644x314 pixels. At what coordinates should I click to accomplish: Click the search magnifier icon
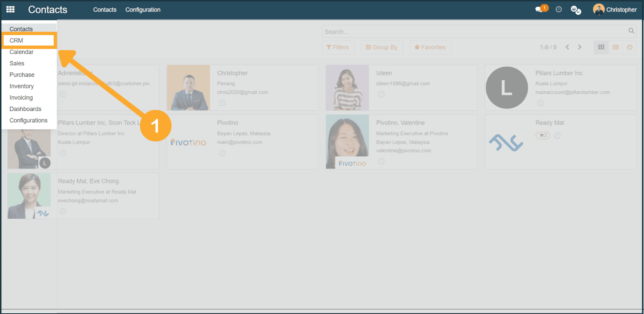click(631, 31)
